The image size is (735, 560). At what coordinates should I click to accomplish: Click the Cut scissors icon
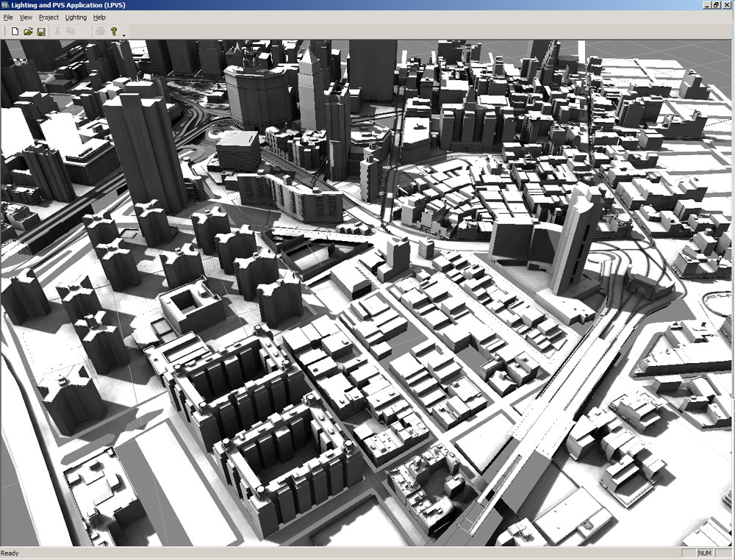pos(58,32)
